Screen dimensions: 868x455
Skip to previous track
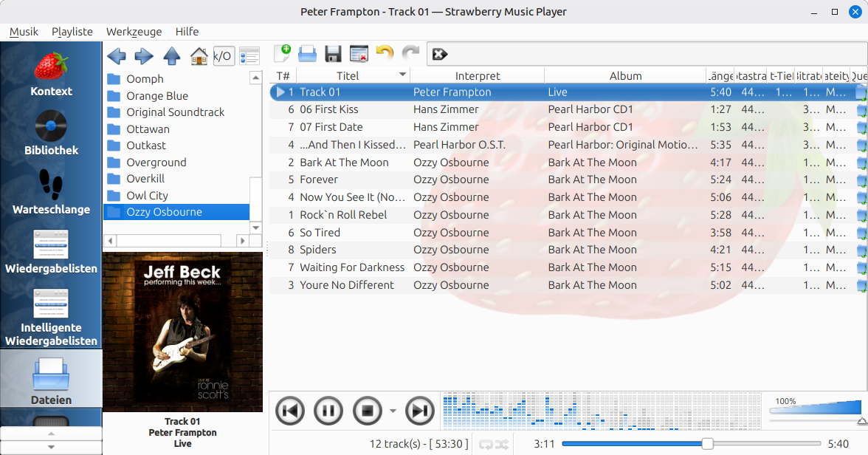[x=289, y=411]
